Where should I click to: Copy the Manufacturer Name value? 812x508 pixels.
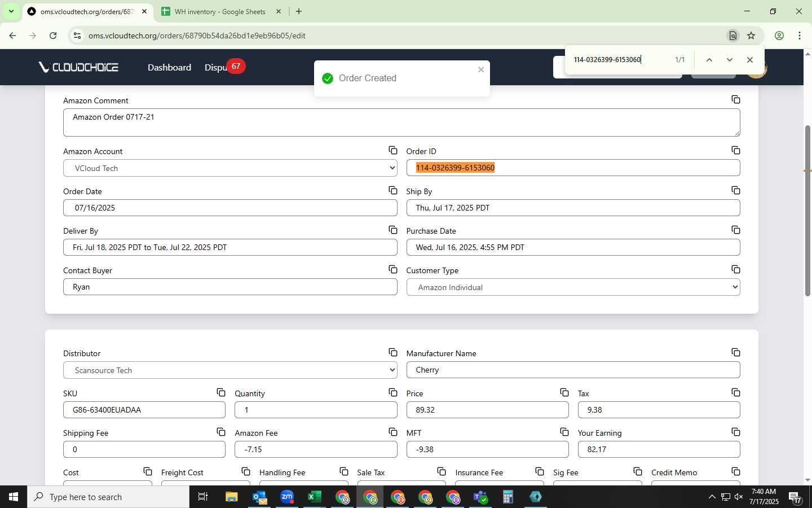coord(736,352)
